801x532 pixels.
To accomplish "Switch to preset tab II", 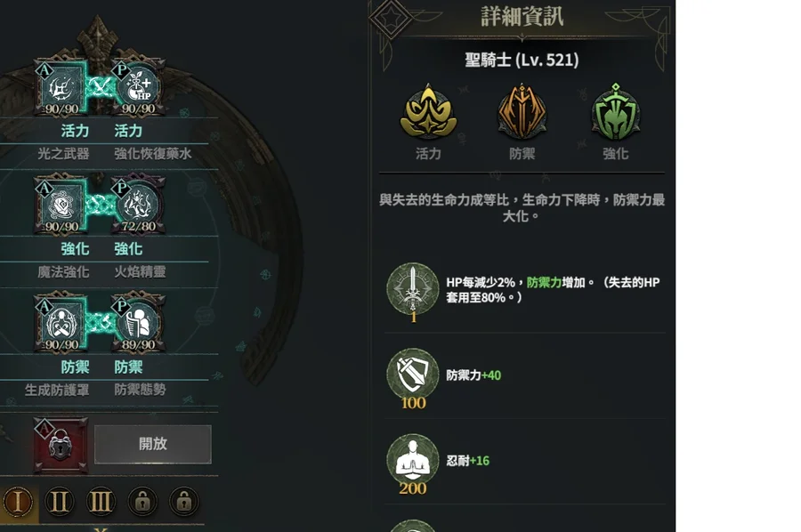I will 60,502.
